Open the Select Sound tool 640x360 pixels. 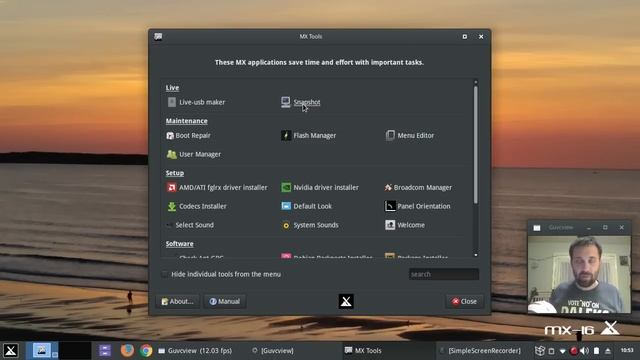pos(190,225)
